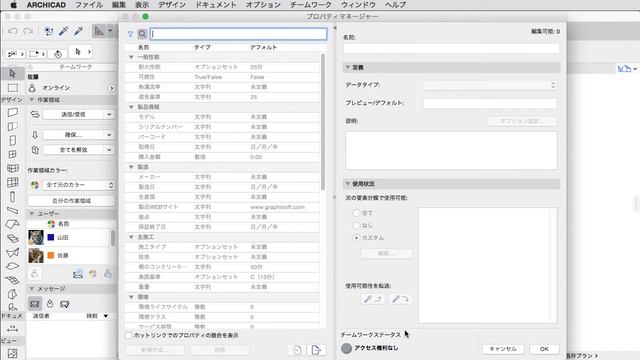640x360 pixels.
Task: Click the Send/Receive arrows icon
Action: (35, 115)
